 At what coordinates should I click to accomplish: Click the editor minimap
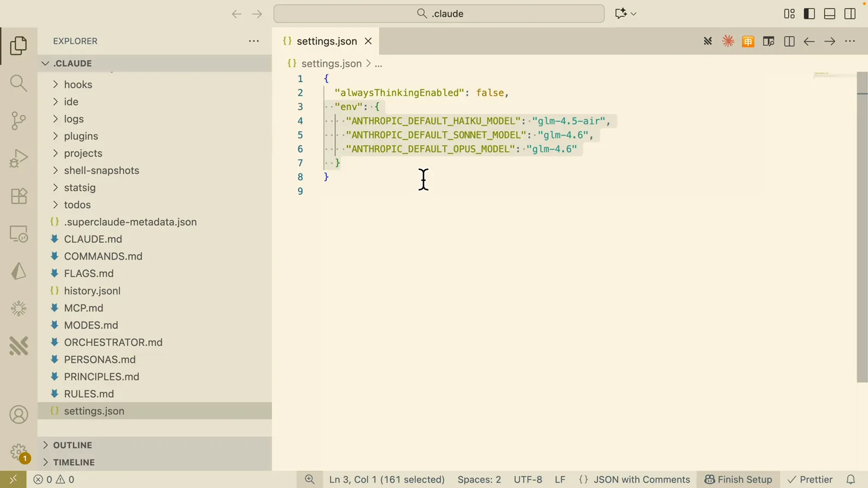coord(834,76)
